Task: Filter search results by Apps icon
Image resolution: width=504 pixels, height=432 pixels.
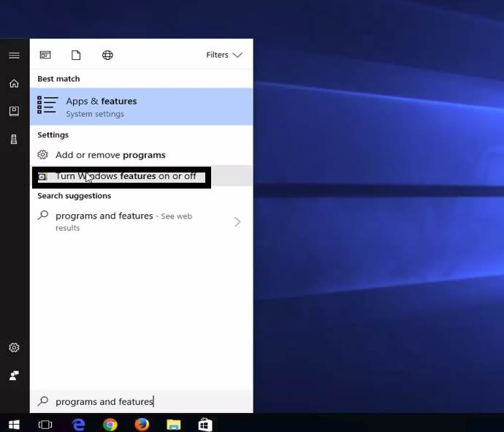Action: click(x=45, y=56)
